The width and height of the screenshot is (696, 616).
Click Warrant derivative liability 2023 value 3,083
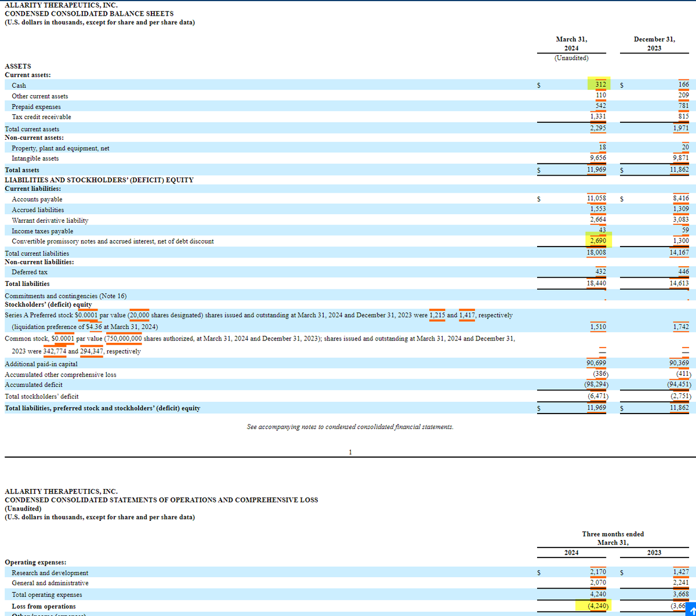[680, 220]
